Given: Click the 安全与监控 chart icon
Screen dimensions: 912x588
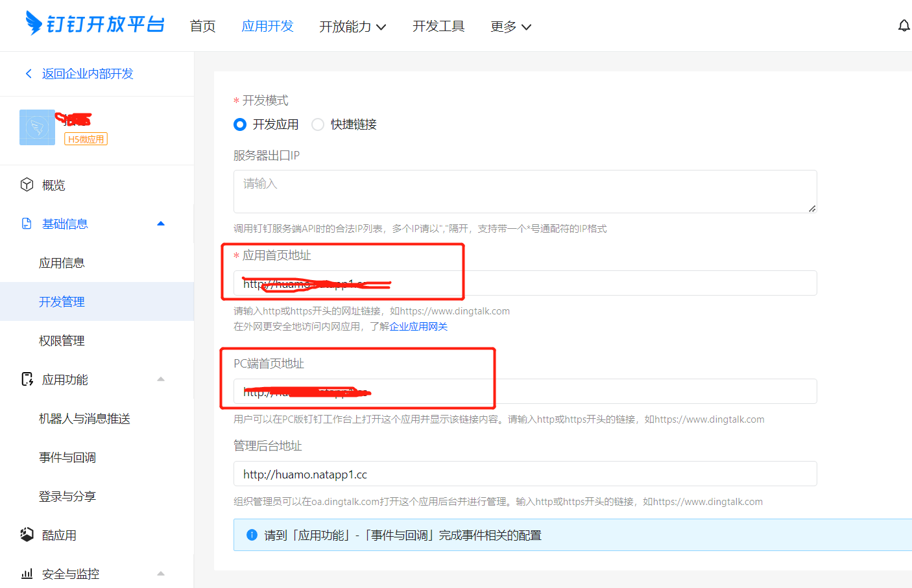Looking at the screenshot, I should 27,574.
